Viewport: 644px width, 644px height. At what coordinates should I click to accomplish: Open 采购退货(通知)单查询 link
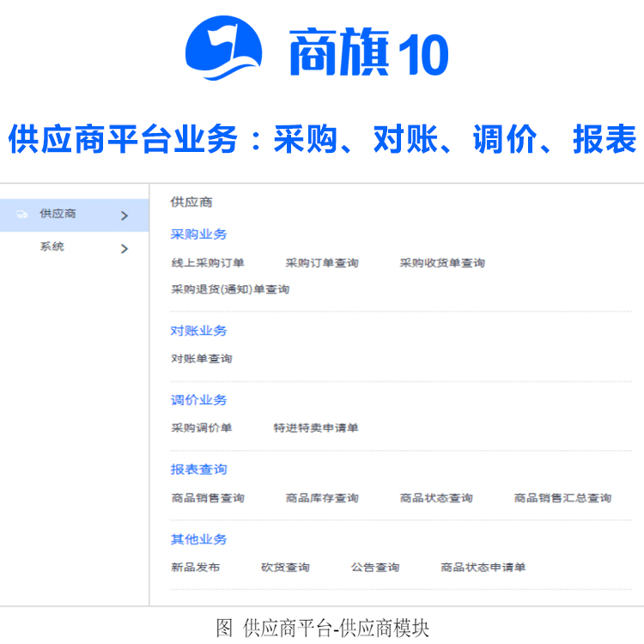point(230,289)
